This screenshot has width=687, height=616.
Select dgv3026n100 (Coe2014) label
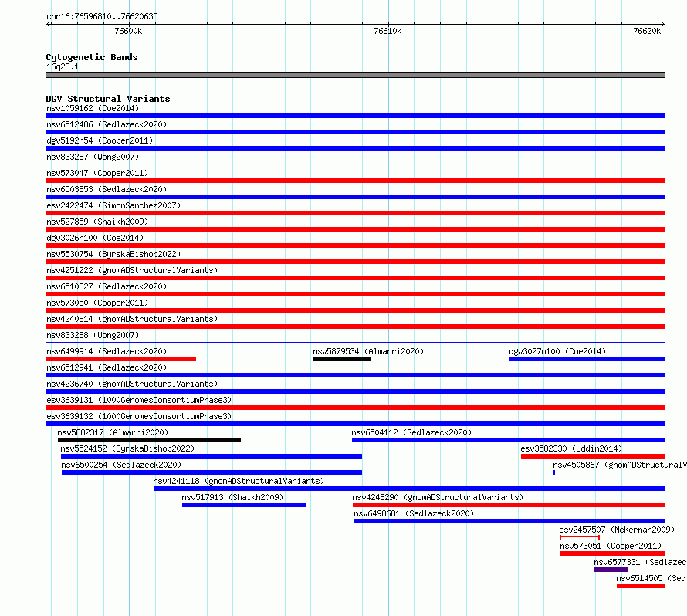pyautogui.click(x=95, y=238)
